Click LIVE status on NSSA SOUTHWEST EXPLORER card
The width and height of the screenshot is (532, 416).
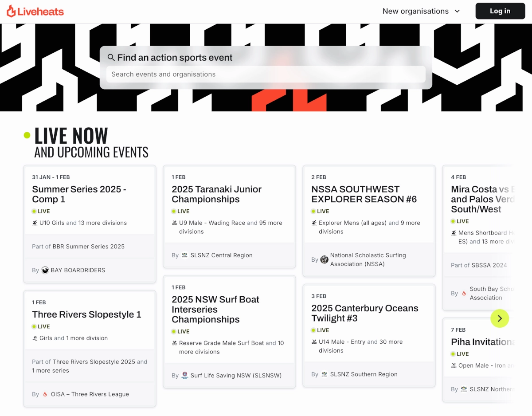tap(320, 212)
